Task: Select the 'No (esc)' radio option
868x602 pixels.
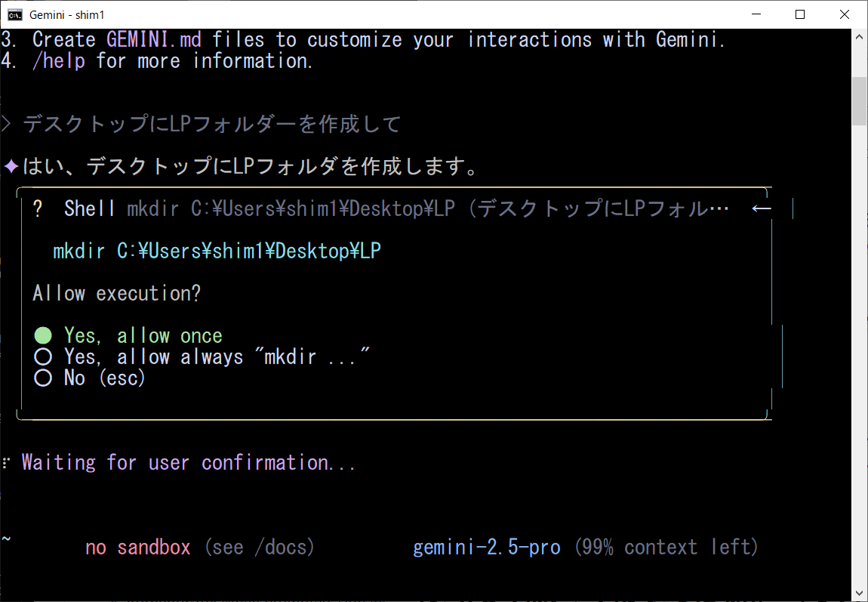Action: pos(90,378)
